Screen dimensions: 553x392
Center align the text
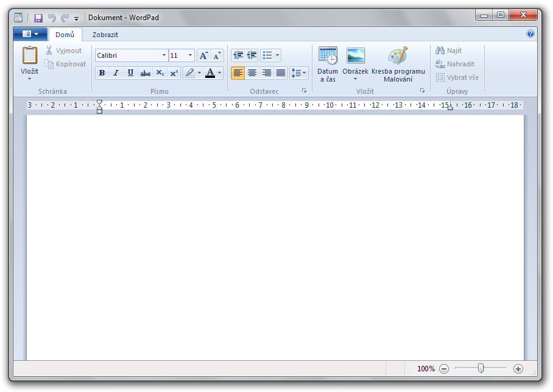coord(252,73)
